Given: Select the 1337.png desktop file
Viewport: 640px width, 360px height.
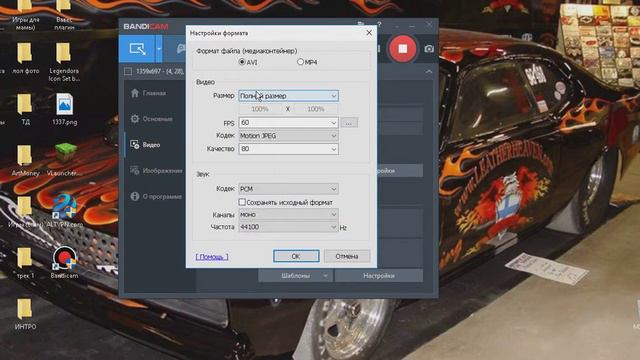Looking at the screenshot, I should 64,109.
